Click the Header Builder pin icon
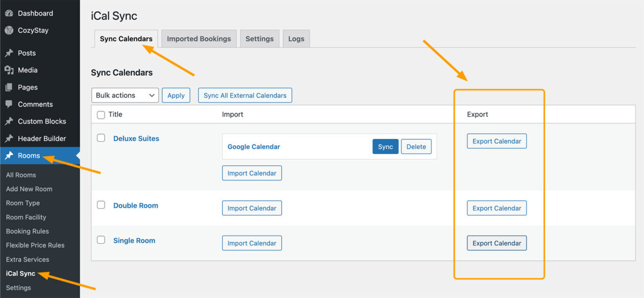 coord(9,139)
